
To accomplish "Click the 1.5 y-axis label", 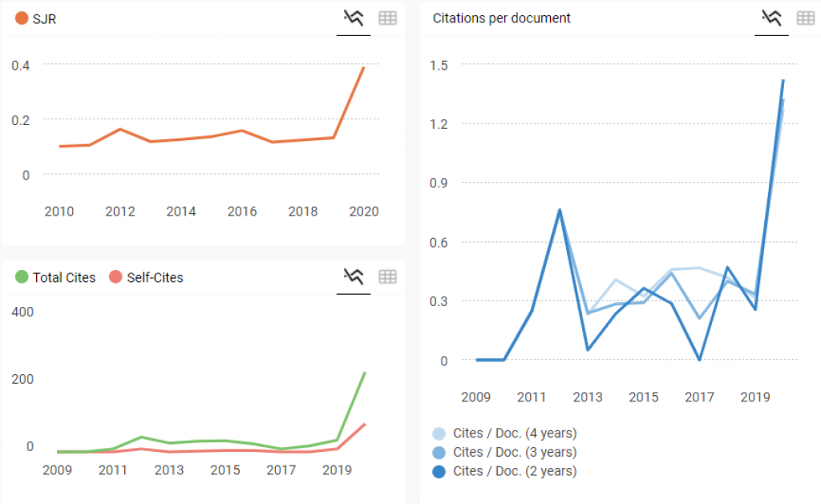I will pos(439,64).
